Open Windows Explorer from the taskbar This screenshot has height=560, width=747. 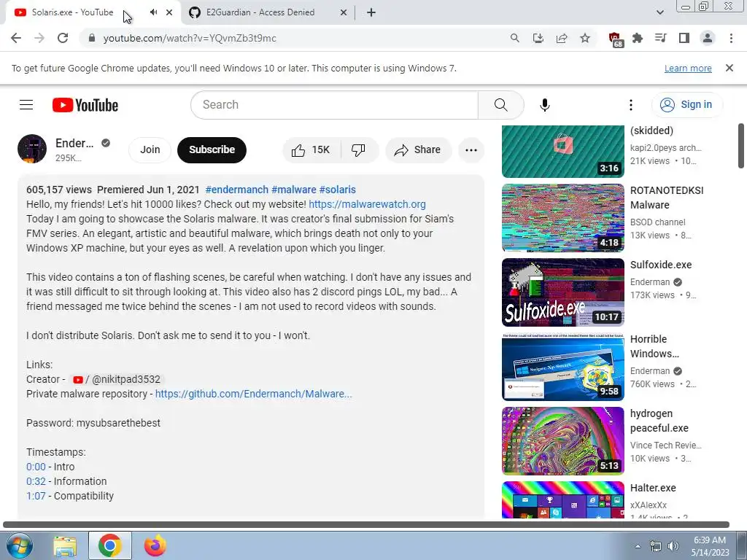pyautogui.click(x=65, y=546)
